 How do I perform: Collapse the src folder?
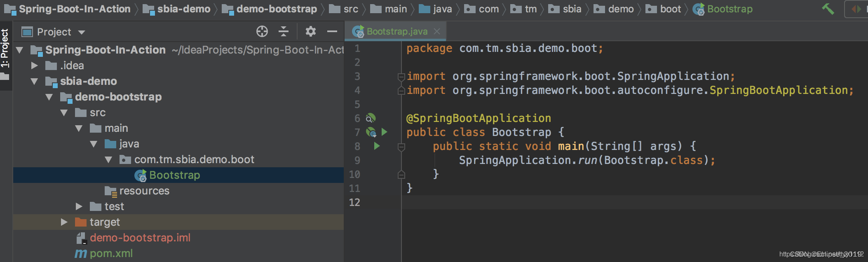point(64,113)
